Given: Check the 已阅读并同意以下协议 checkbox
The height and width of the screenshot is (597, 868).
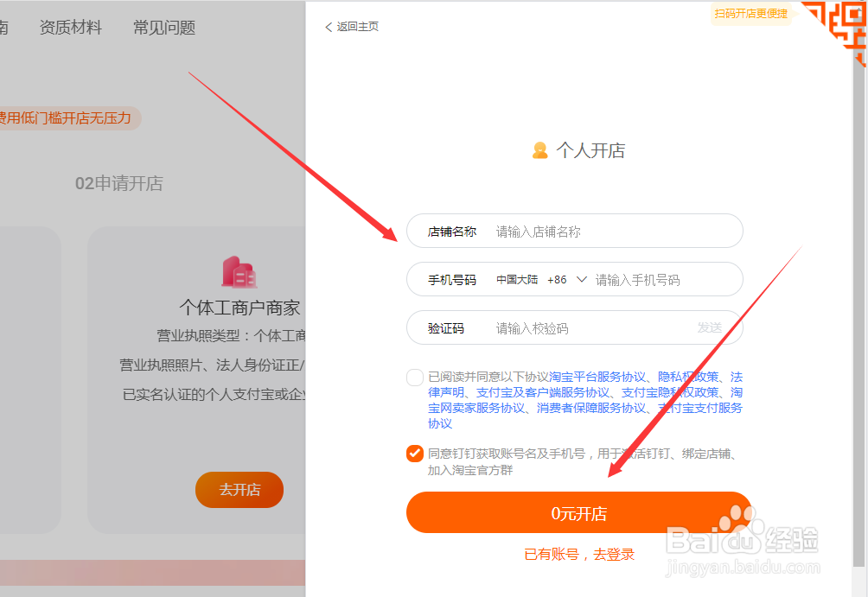Looking at the screenshot, I should (415, 378).
